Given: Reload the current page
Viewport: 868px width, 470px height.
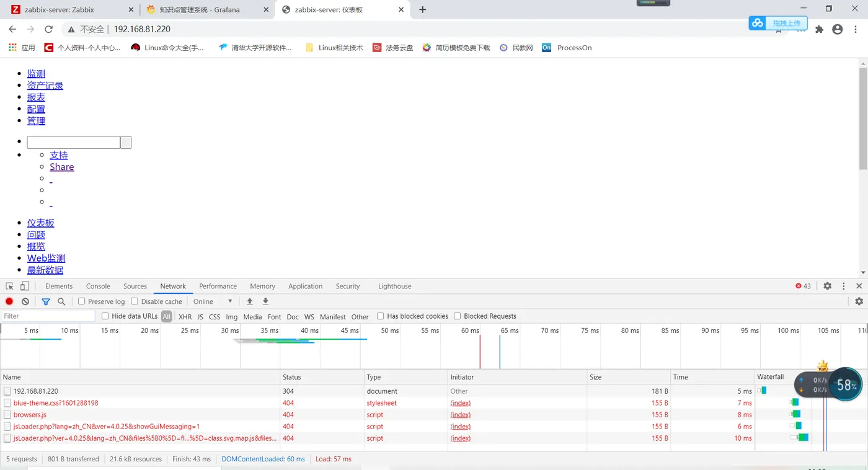Looking at the screenshot, I should click(x=48, y=29).
